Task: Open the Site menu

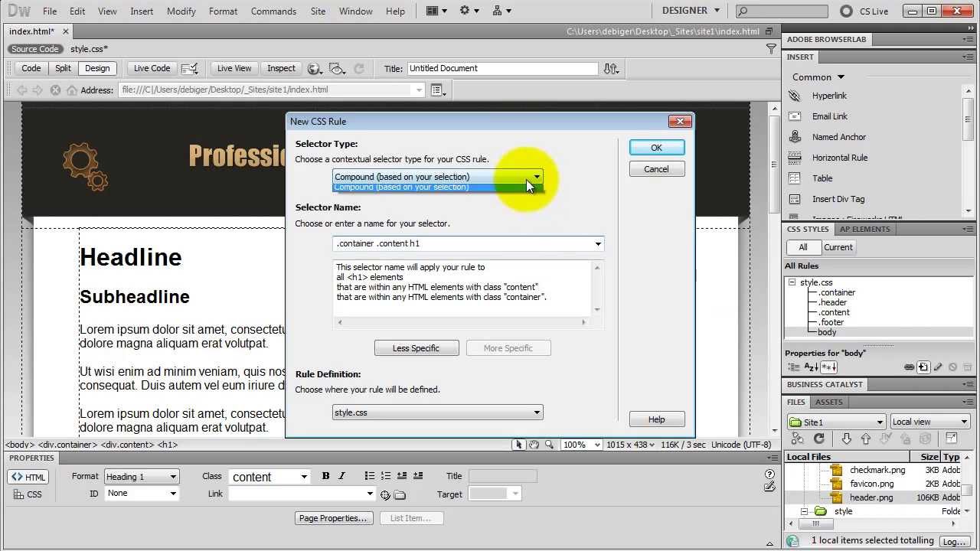Action: coord(318,11)
